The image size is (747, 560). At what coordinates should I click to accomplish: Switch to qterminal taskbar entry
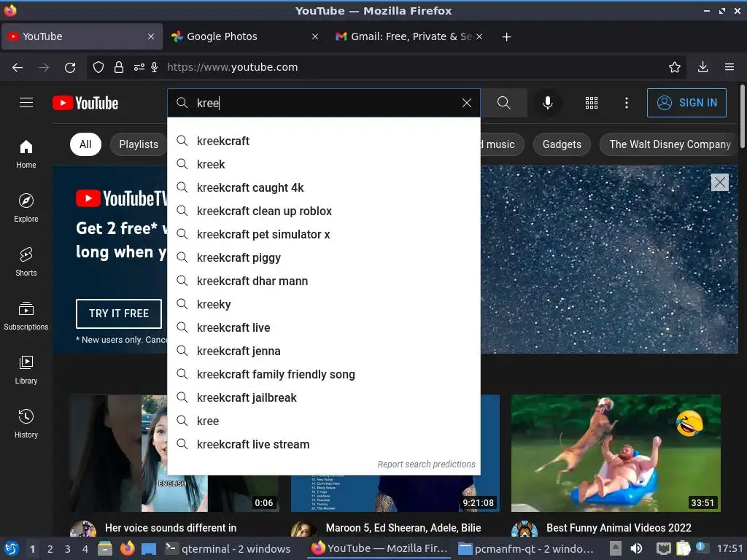coord(228,549)
